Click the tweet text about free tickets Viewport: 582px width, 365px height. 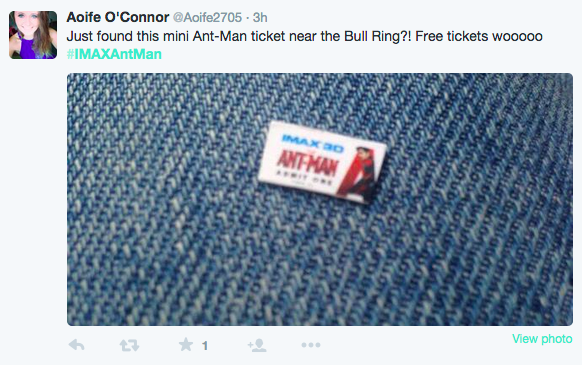click(x=304, y=36)
